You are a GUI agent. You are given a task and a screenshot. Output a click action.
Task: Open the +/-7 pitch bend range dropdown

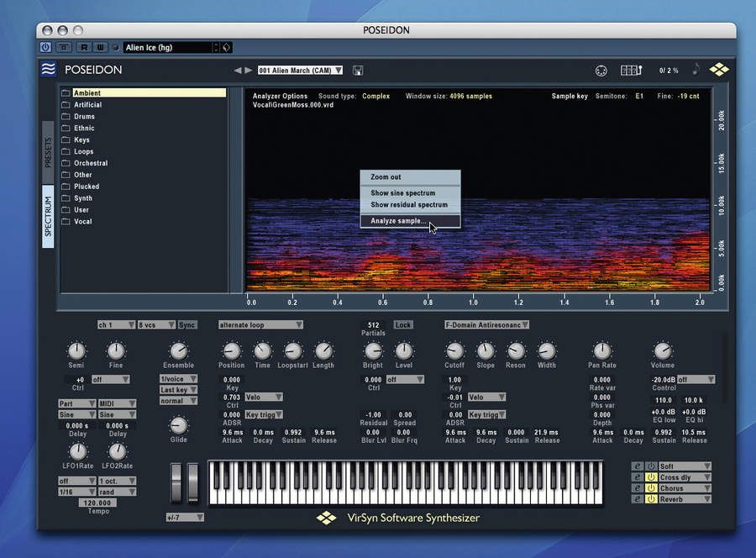pos(185,518)
